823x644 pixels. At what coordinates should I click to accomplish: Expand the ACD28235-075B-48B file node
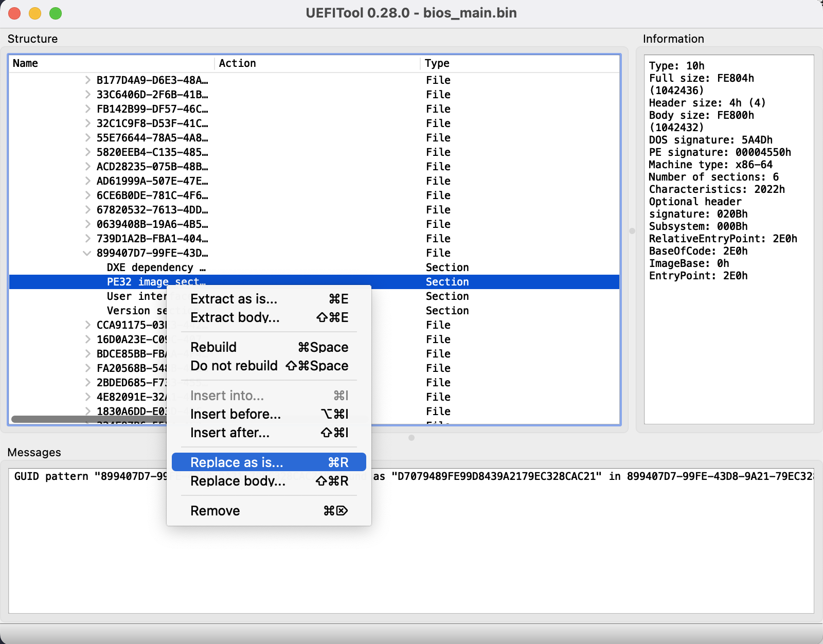[x=88, y=166]
